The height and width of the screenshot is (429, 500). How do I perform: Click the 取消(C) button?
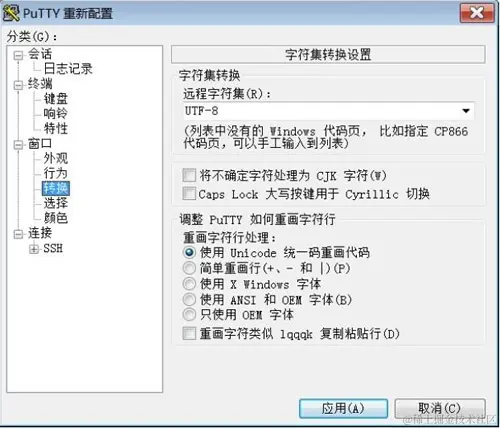coord(440,408)
